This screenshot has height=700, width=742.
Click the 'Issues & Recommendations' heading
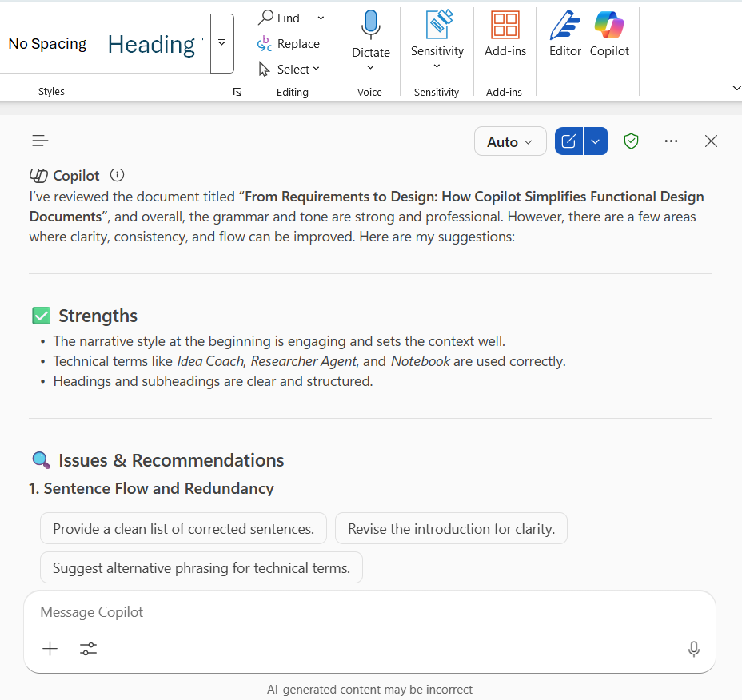pyautogui.click(x=171, y=460)
